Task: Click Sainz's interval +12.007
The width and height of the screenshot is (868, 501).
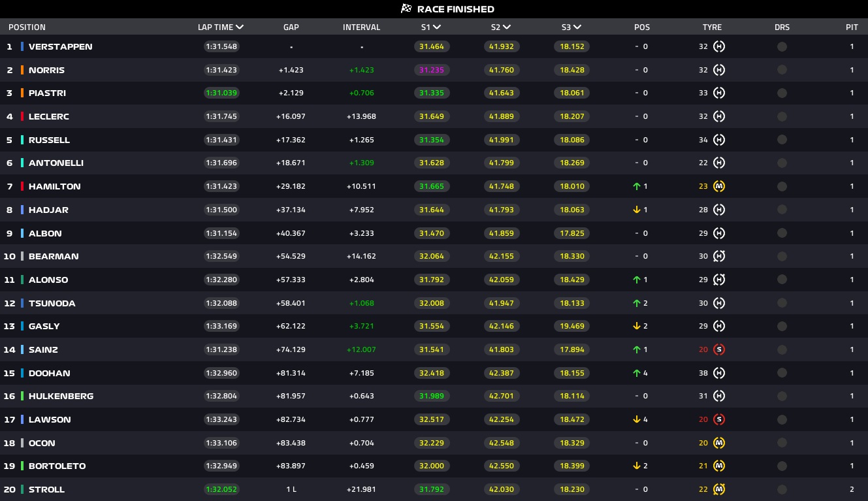Action: click(361, 349)
